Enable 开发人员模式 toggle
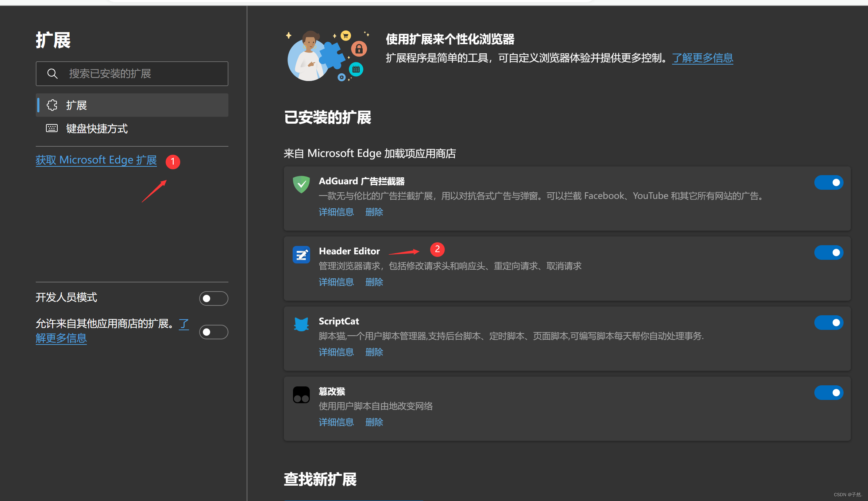Viewport: 868px width, 501px height. pos(214,298)
